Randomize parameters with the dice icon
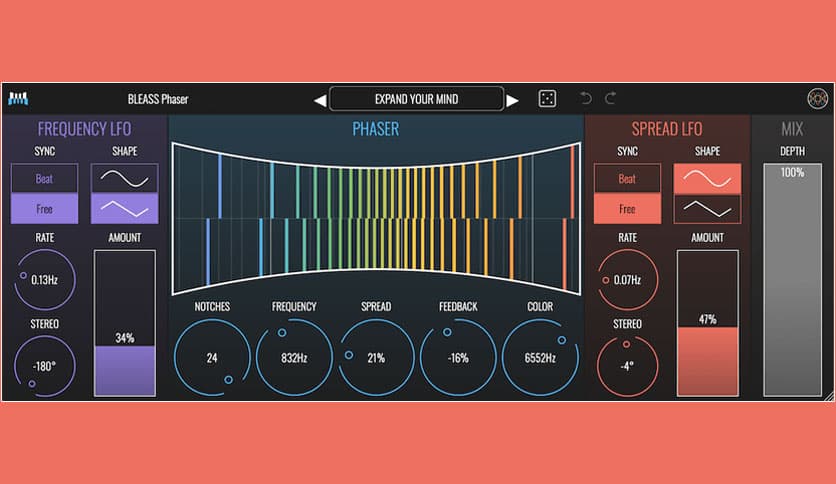The image size is (836, 484). [547, 99]
